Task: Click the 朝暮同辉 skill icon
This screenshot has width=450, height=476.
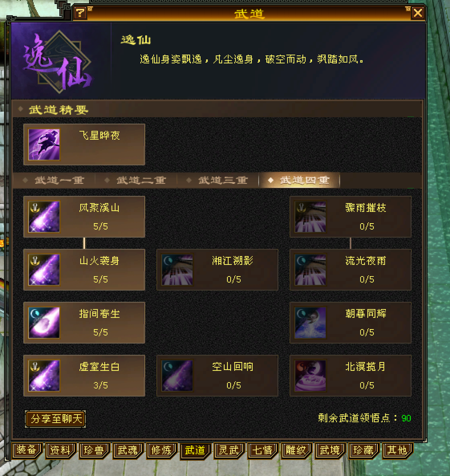Action: (310, 323)
